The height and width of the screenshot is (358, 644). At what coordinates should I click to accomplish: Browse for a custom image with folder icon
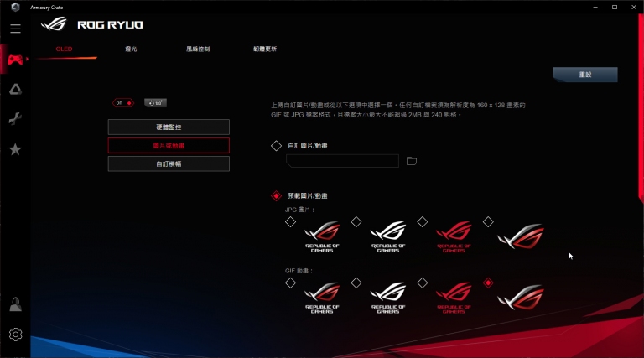pyautogui.click(x=412, y=161)
